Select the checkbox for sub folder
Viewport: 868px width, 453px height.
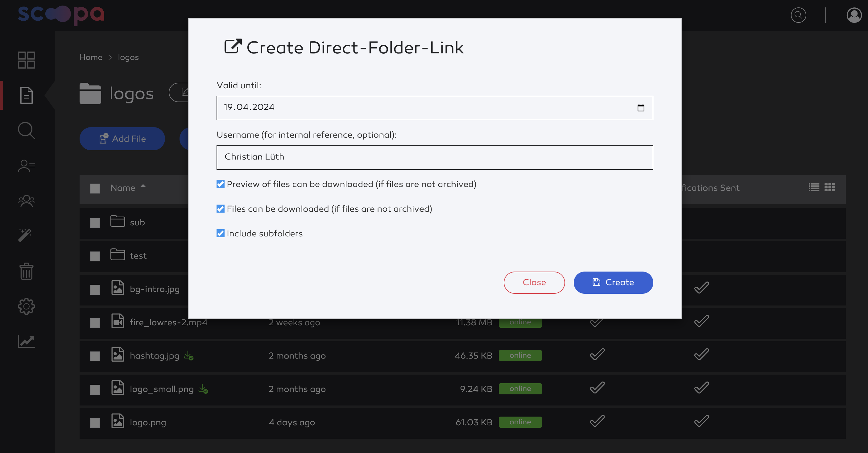click(x=95, y=223)
